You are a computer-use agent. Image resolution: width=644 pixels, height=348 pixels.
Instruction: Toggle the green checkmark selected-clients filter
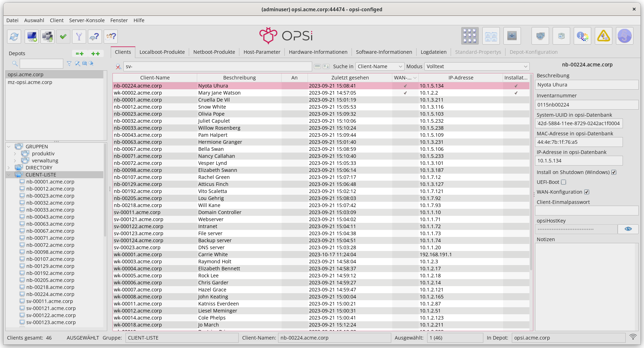tap(63, 36)
